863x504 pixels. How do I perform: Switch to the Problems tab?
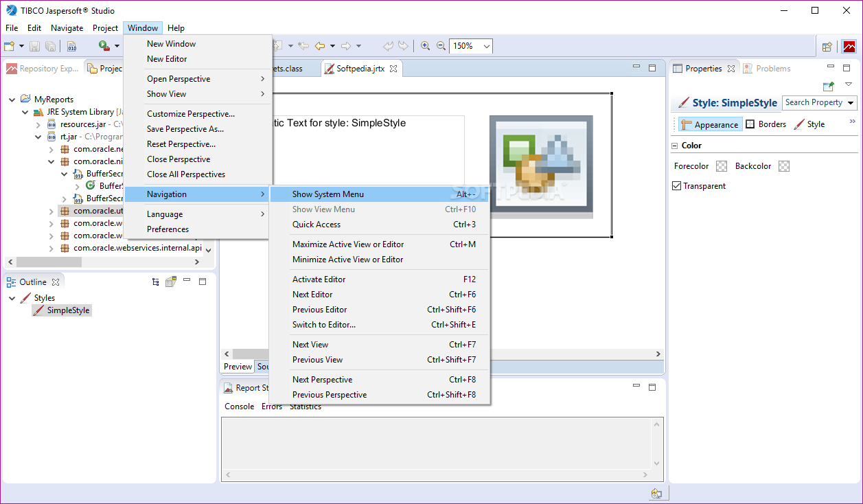coord(767,69)
